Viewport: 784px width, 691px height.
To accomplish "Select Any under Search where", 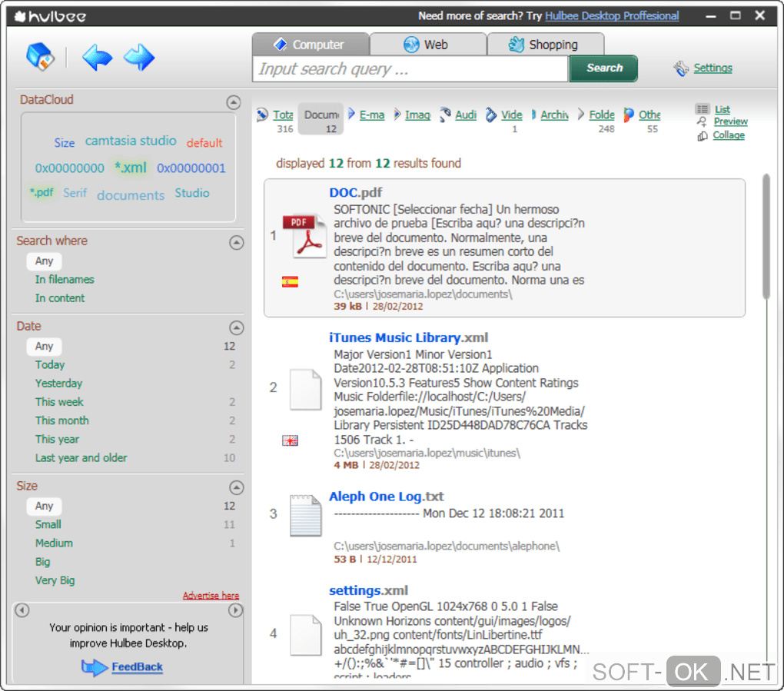I will coord(44,261).
